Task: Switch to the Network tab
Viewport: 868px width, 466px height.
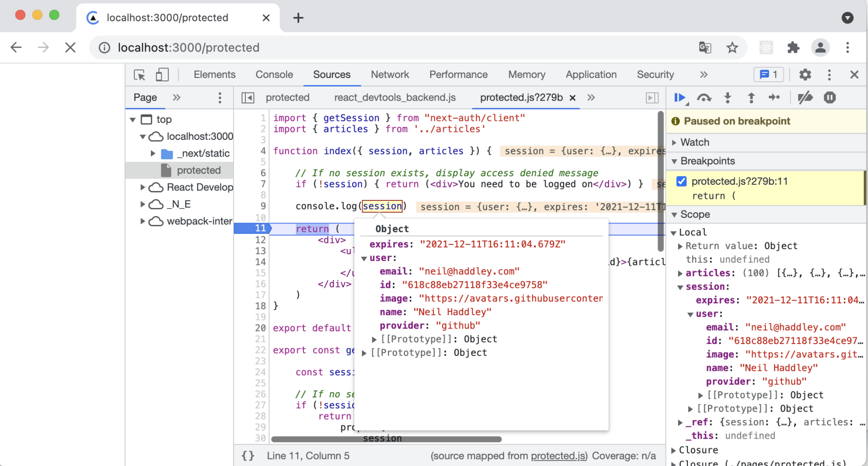Action: click(390, 75)
